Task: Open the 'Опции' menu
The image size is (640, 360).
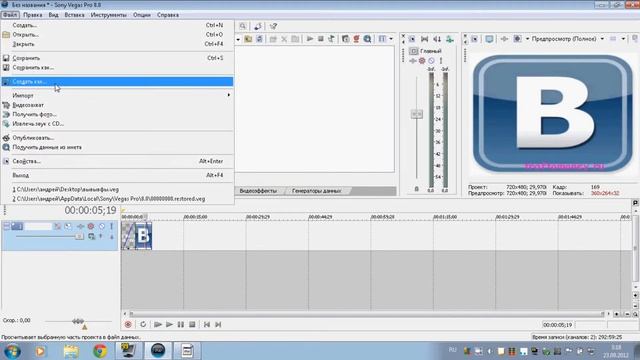Action: click(x=142, y=15)
